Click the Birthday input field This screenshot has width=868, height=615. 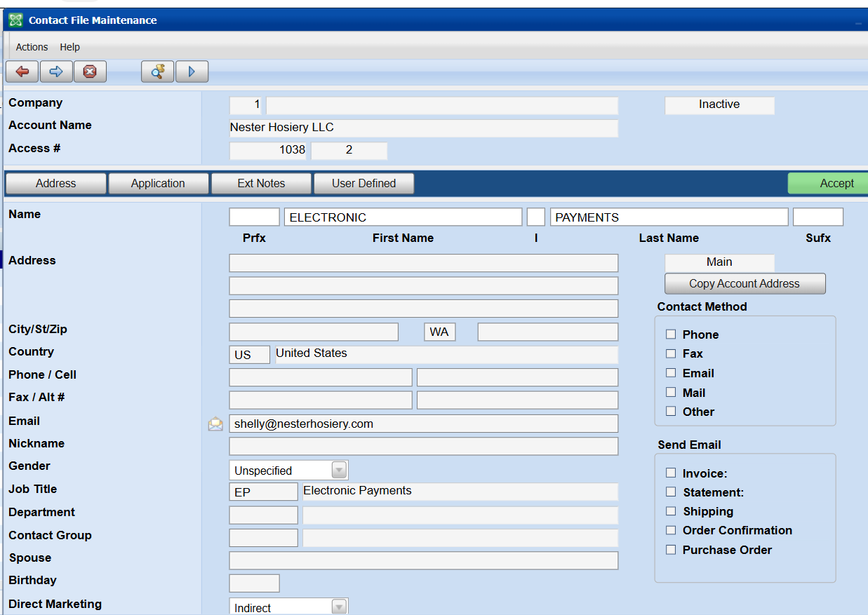tap(254, 583)
